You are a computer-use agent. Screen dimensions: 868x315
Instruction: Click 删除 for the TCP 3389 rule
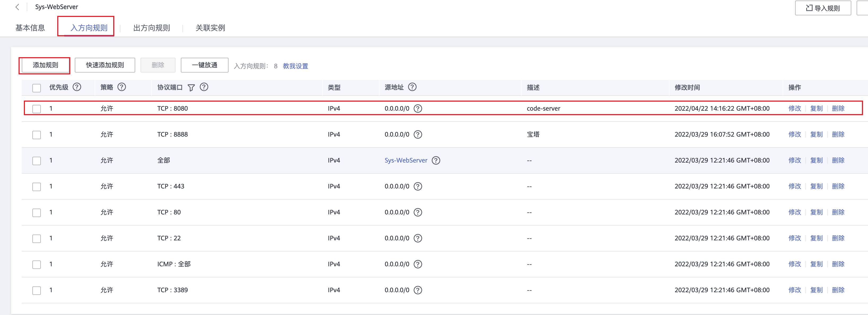point(838,290)
